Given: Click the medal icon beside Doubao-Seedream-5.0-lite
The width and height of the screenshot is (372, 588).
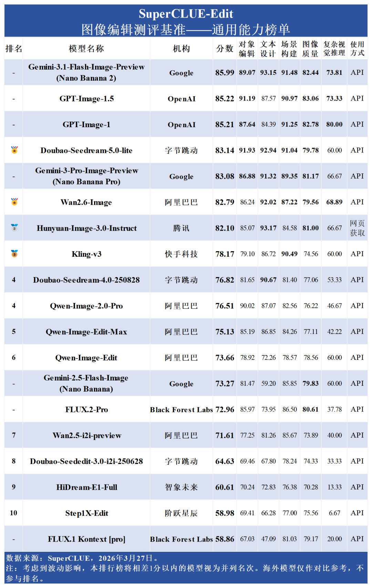Looking at the screenshot, I should point(14,150).
